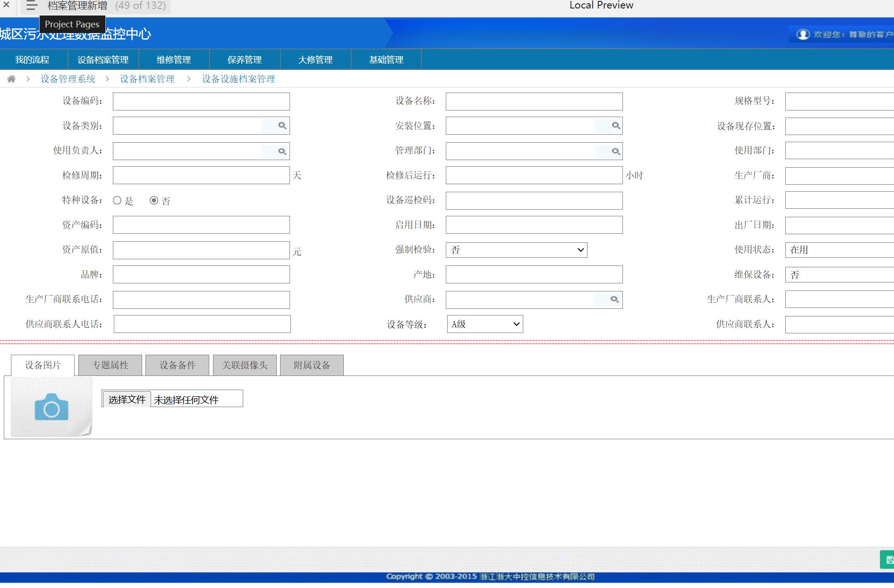Click the 产地 input field
This screenshot has width=894, height=588.
tap(534, 274)
